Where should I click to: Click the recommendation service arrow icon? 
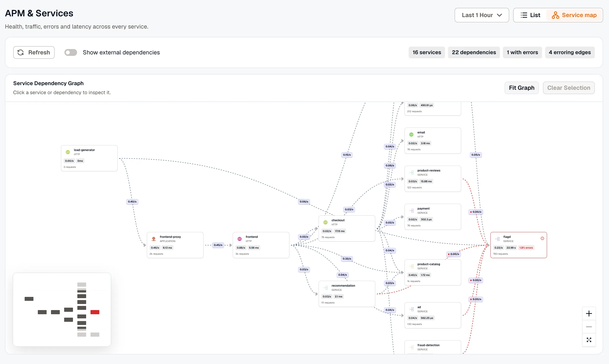pyautogui.click(x=325, y=287)
